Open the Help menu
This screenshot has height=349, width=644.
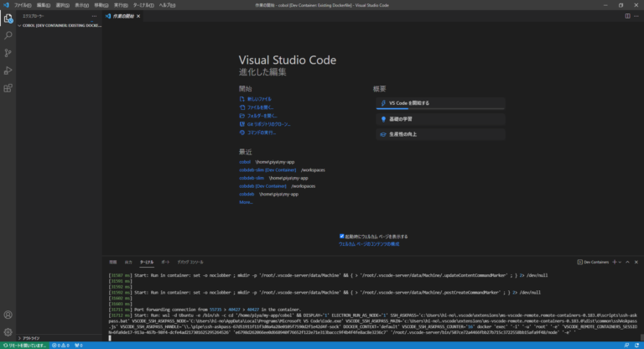(167, 5)
